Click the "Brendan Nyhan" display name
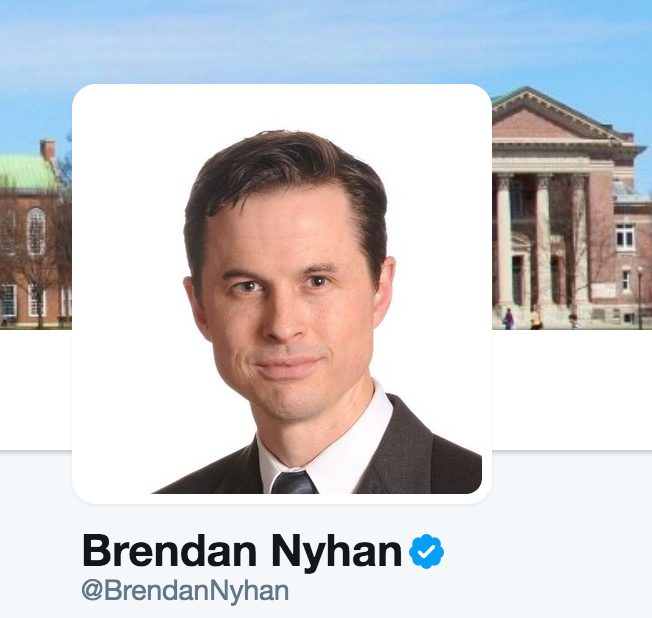This screenshot has height=618, width=652. 242,552
